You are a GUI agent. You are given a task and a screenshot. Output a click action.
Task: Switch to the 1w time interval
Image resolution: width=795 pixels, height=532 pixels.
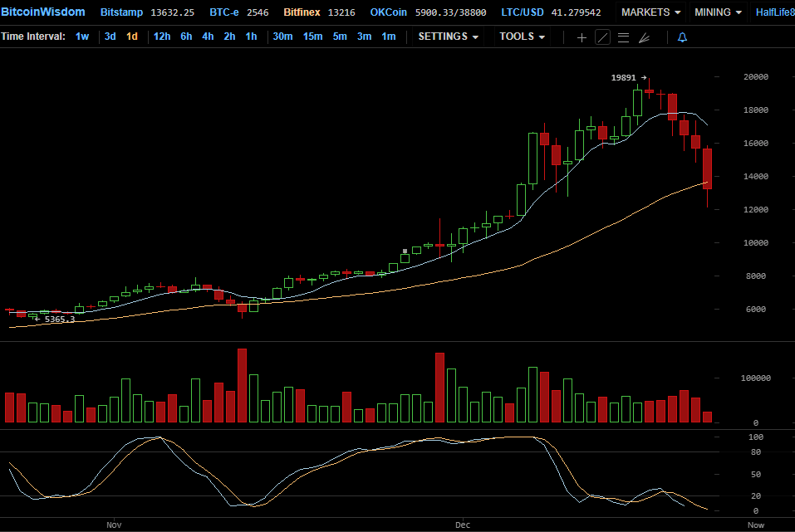tap(82, 37)
